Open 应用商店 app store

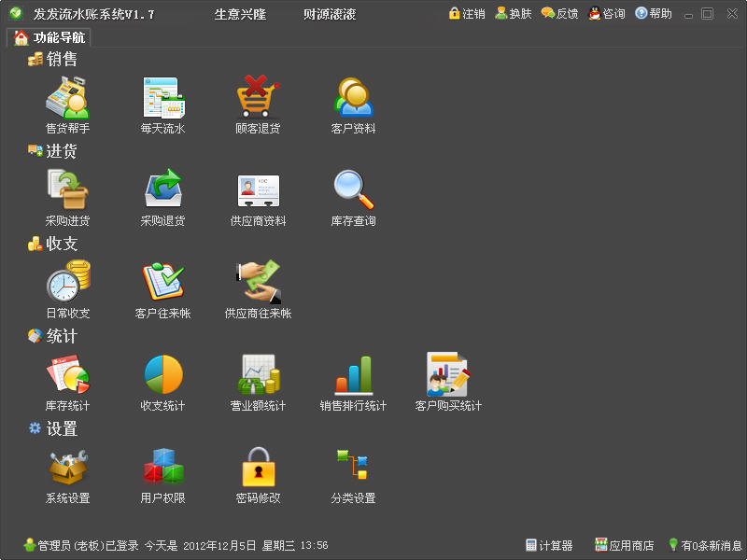pyautogui.click(x=624, y=545)
